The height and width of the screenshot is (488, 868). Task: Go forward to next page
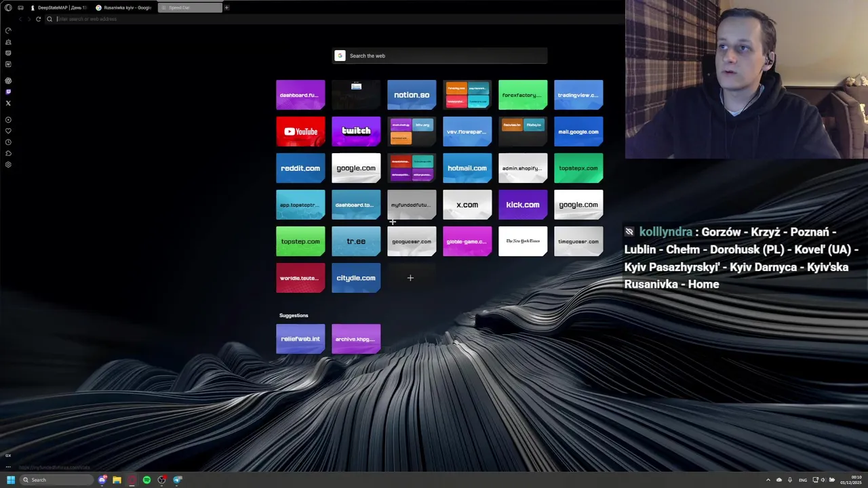[x=28, y=19]
